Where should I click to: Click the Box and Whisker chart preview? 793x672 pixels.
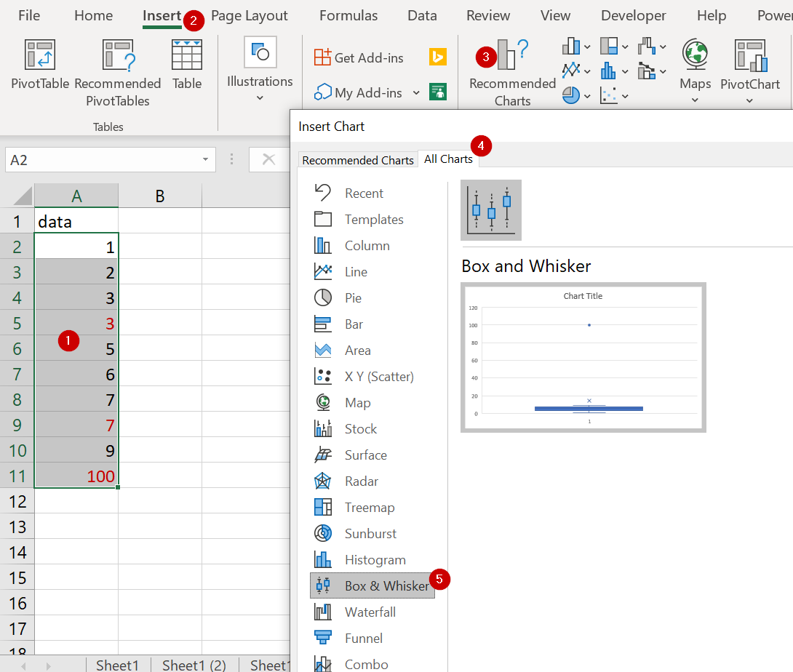583,358
